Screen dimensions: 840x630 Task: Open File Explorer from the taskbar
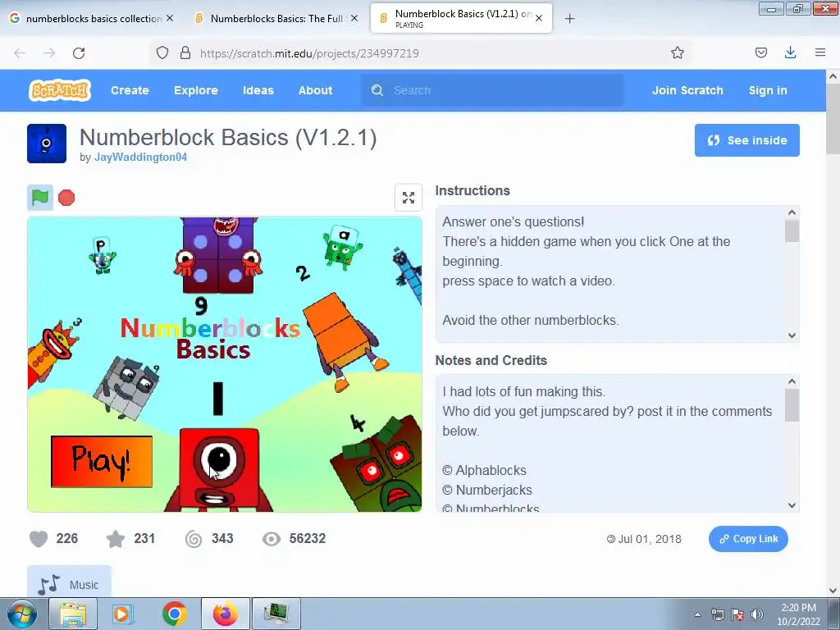73,614
